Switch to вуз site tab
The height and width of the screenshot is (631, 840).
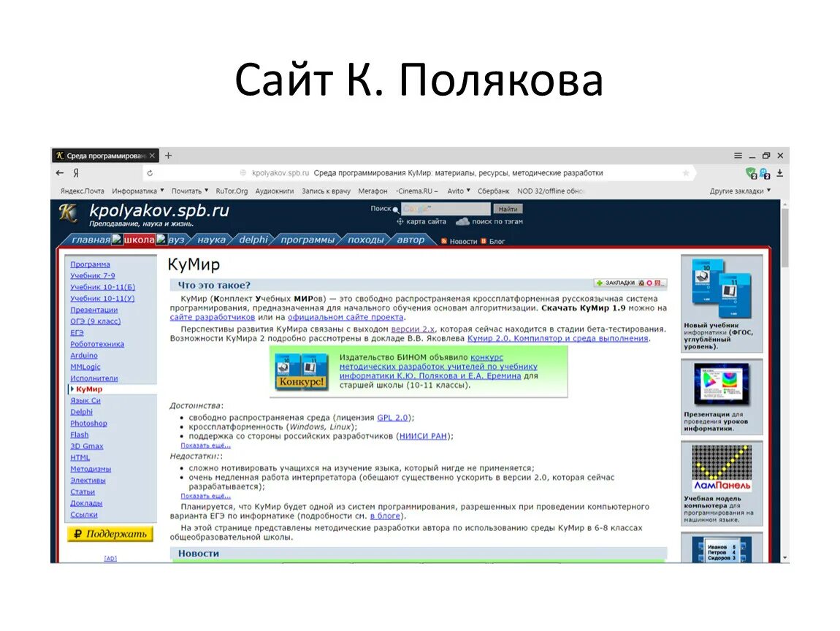coord(176,240)
